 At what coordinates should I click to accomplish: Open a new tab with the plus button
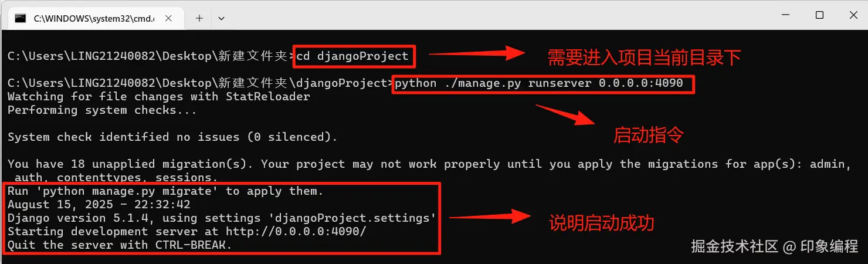[x=199, y=18]
